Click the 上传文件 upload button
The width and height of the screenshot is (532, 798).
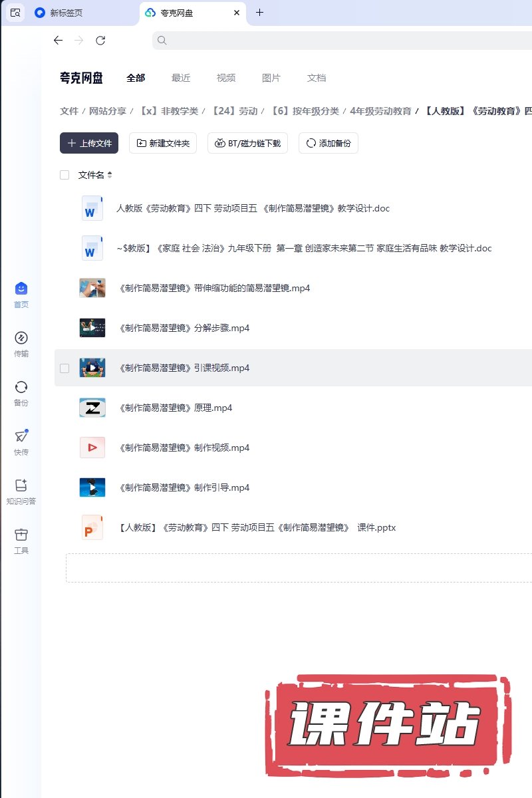[89, 143]
